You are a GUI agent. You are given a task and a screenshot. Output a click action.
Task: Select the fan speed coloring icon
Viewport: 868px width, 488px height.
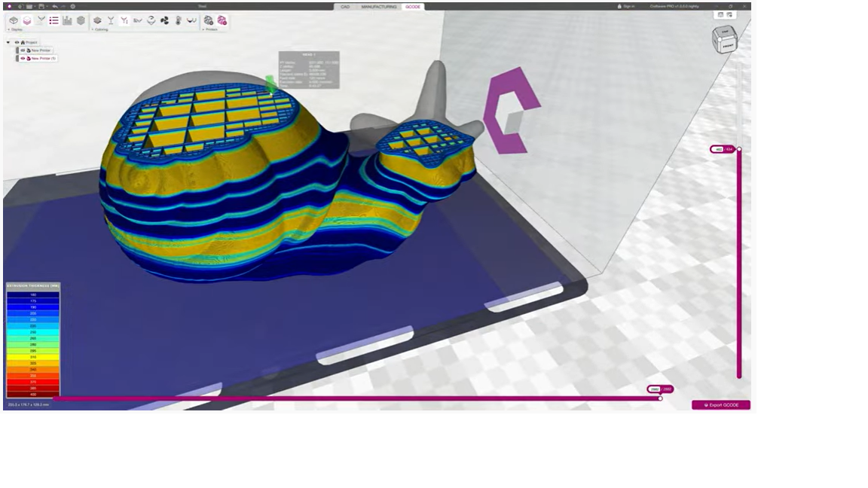click(164, 20)
